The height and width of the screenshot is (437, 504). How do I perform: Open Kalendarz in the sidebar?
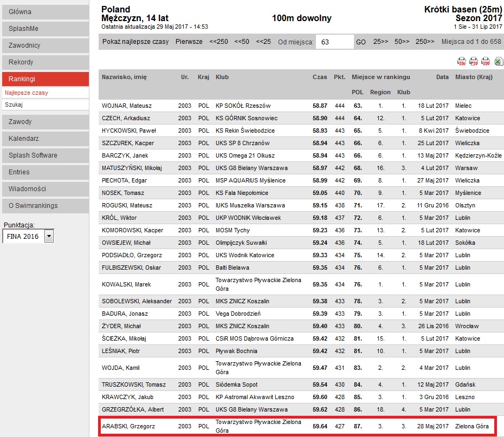click(x=46, y=139)
